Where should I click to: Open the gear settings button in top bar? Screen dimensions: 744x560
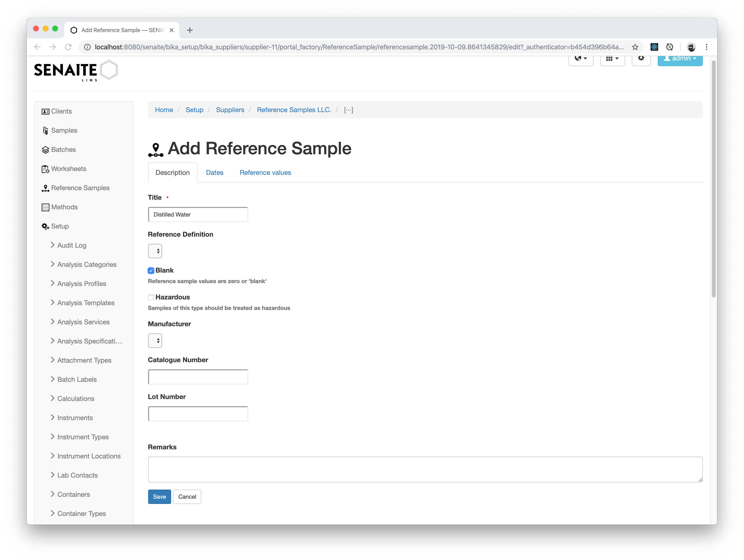(641, 59)
